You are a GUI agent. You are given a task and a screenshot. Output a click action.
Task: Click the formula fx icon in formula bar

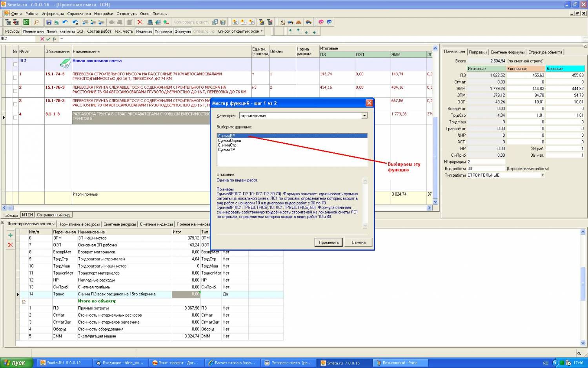[x=54, y=39]
